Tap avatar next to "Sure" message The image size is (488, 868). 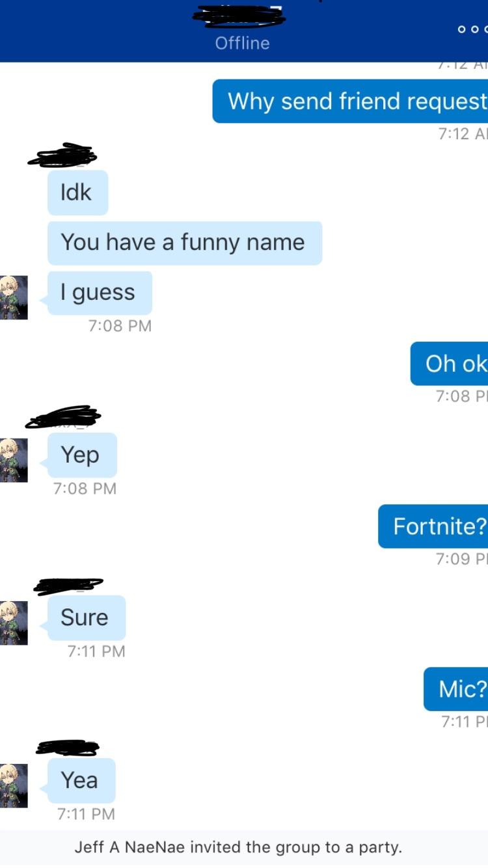[14, 623]
